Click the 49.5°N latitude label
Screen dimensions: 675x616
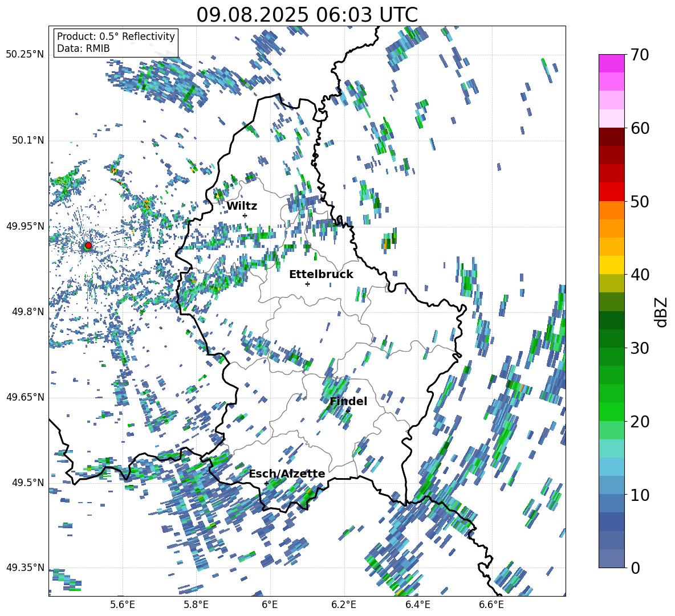click(29, 482)
